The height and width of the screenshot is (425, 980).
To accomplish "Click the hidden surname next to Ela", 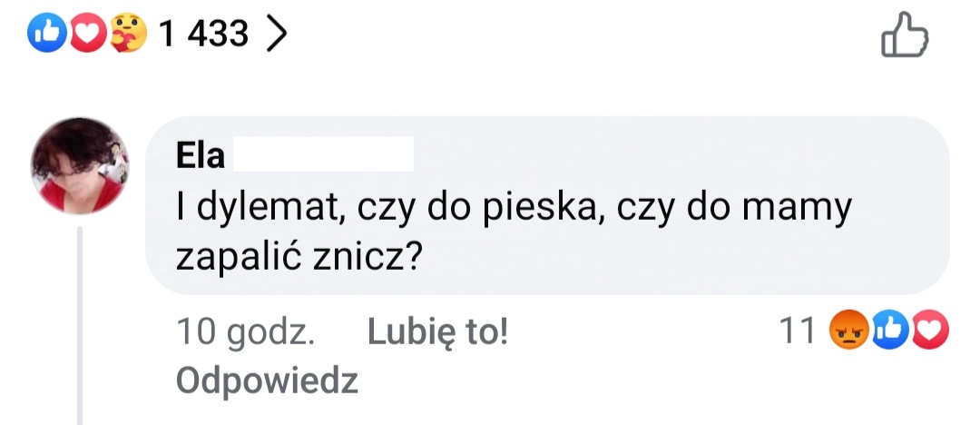I will (x=322, y=155).
